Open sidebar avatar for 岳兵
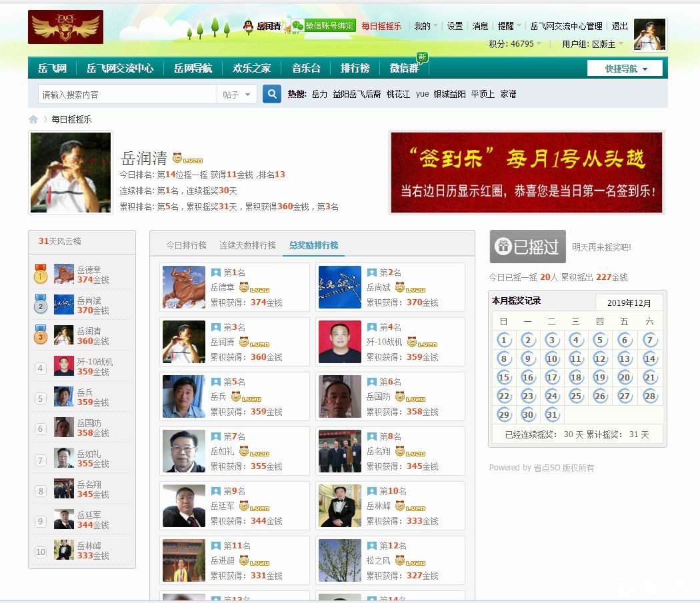700x603 pixels. point(64,396)
